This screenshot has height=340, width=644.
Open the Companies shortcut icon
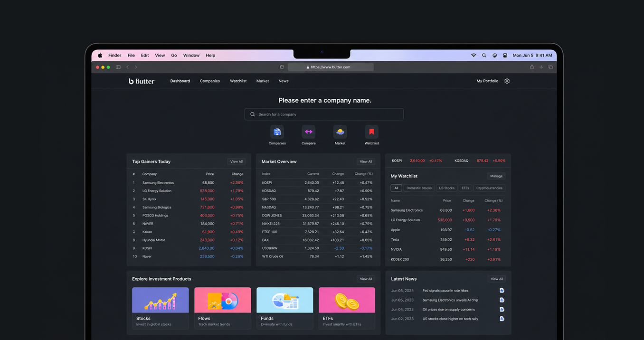(x=277, y=132)
